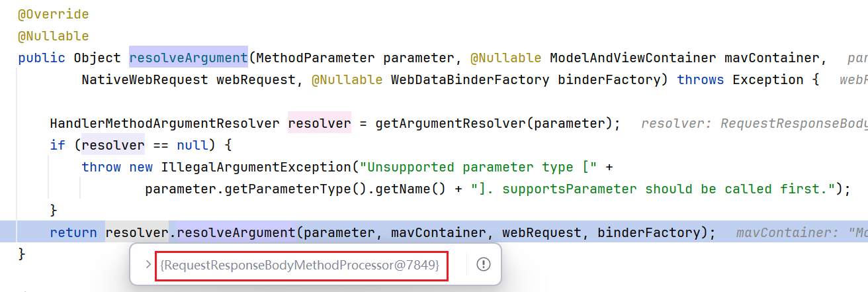
Task: Expand the RequestResponseBodyMethodProcessor@7849 value chevron
Action: click(148, 265)
